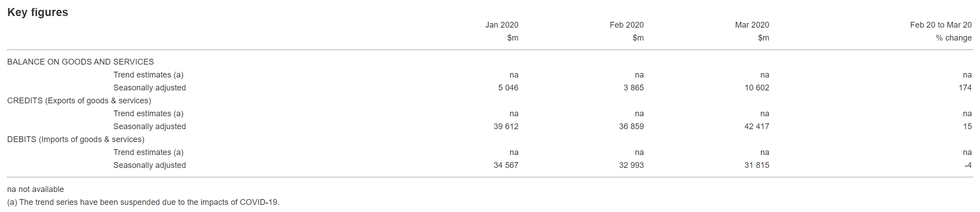Image resolution: width=980 pixels, height=212 pixels.
Task: Click the 42 417 credits value for Mar 2020
Action: pos(757,126)
